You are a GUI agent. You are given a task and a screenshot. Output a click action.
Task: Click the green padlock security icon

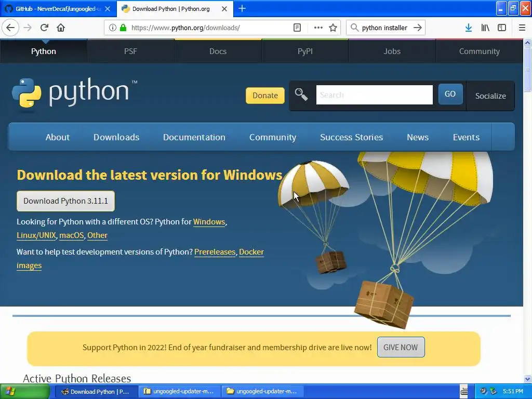tap(123, 28)
